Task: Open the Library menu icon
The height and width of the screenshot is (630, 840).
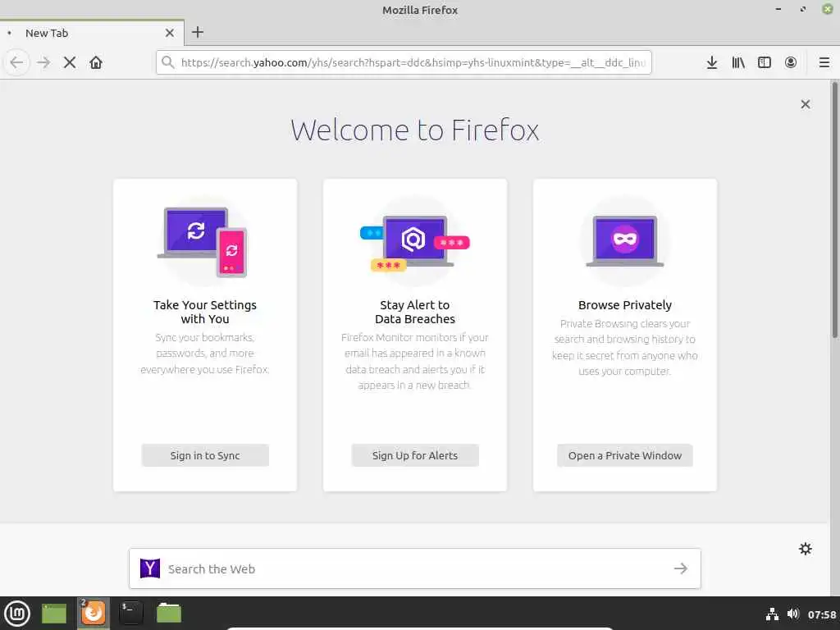Action: (738, 62)
